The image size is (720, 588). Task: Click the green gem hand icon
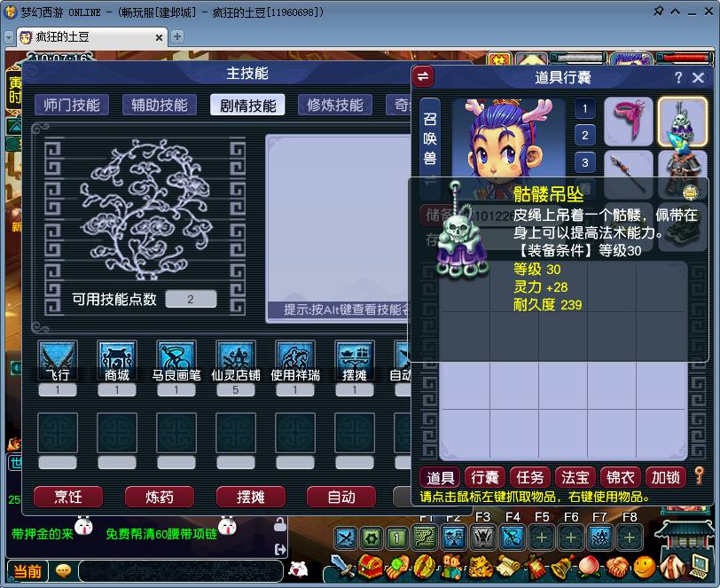[x=397, y=567]
